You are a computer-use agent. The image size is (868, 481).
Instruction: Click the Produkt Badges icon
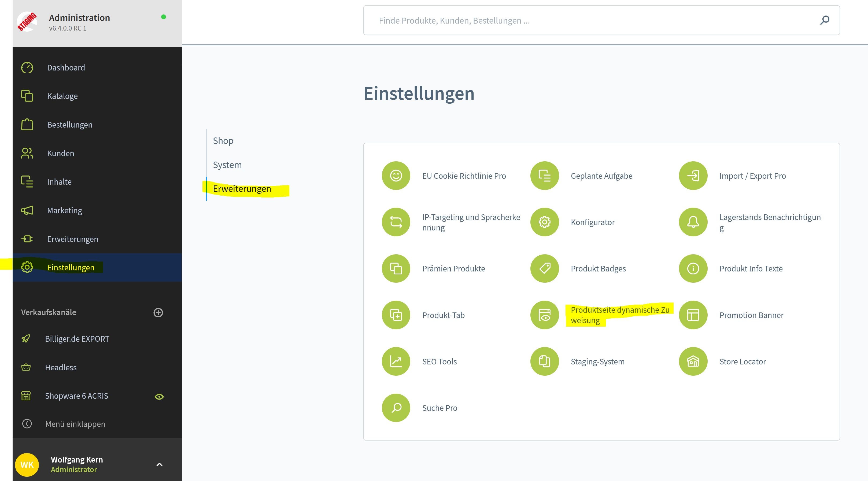543,268
